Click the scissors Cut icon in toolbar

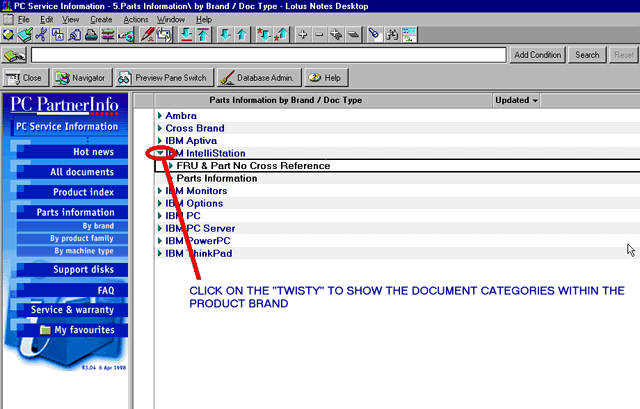point(41,35)
